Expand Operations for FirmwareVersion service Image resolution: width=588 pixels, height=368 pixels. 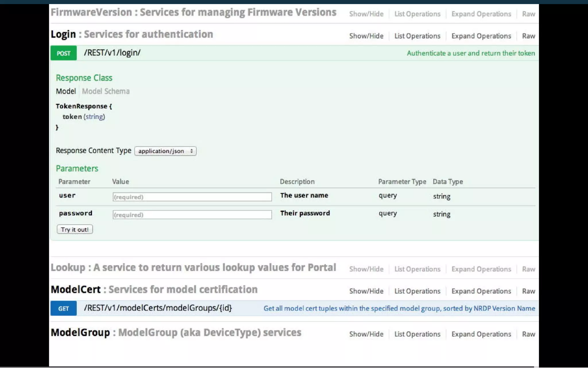click(481, 14)
